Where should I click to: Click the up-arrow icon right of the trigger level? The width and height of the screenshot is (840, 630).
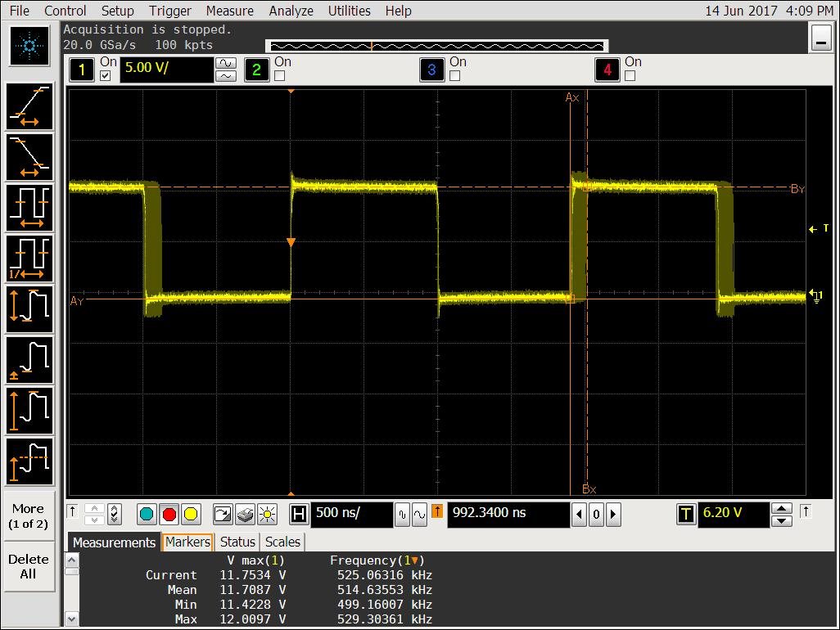coord(805,511)
